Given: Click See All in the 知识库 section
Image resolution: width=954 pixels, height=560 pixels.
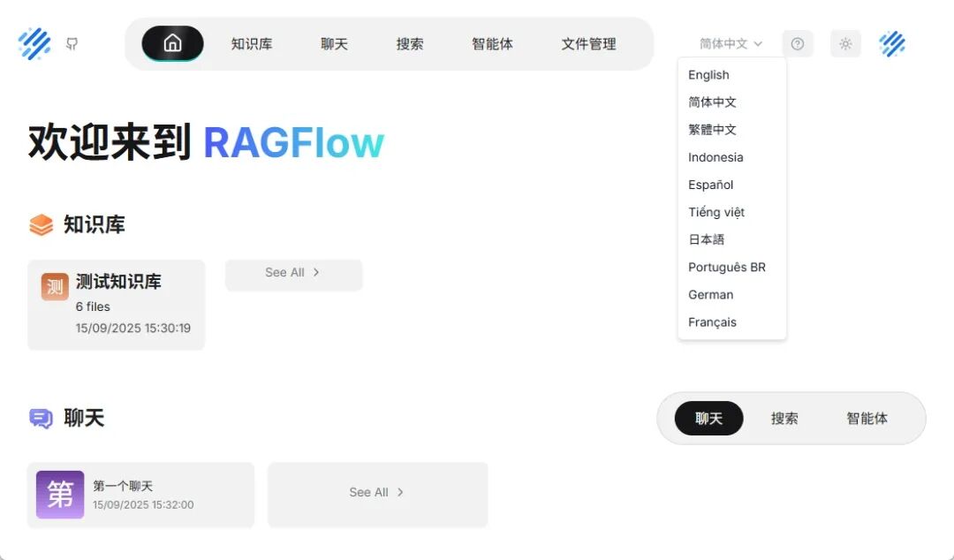Looking at the screenshot, I should (293, 273).
